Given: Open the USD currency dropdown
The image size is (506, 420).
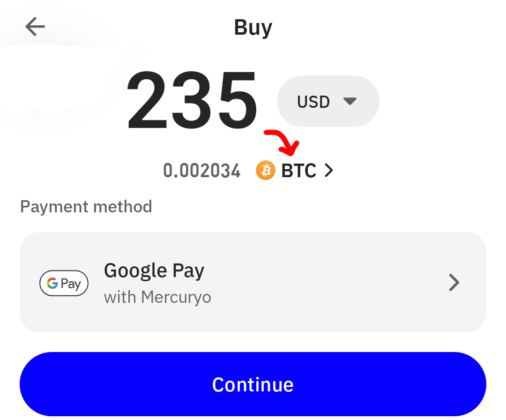Looking at the screenshot, I should (x=328, y=101).
